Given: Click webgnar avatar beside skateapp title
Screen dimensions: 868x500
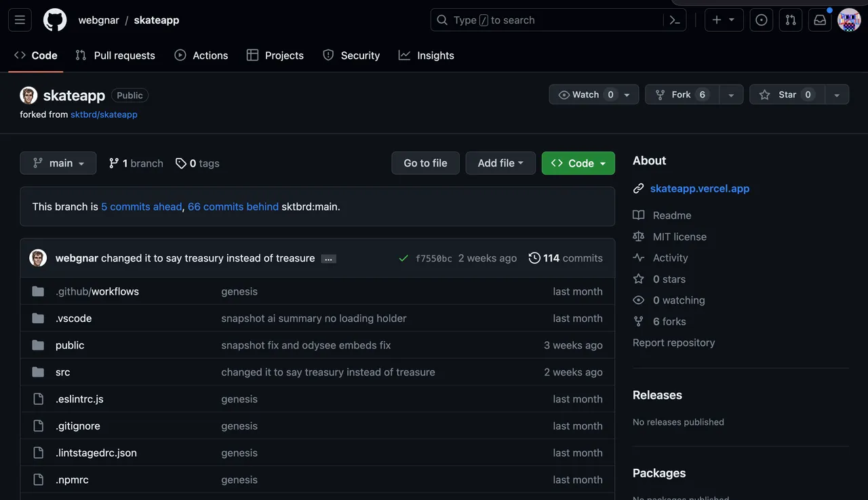Looking at the screenshot, I should click(28, 96).
